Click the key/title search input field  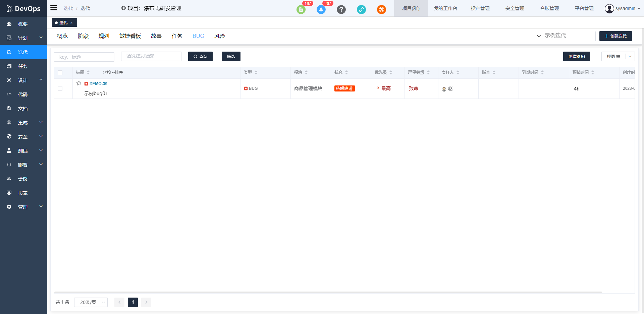(x=84, y=57)
